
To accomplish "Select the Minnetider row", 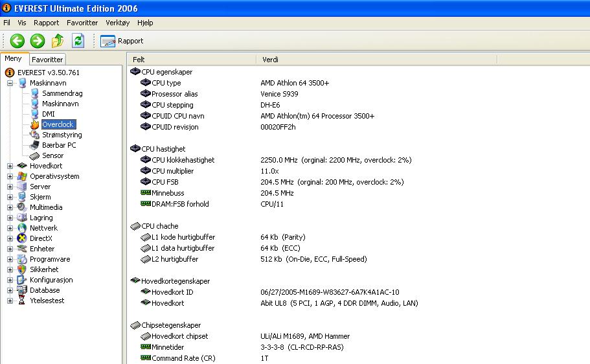I will tap(168, 347).
